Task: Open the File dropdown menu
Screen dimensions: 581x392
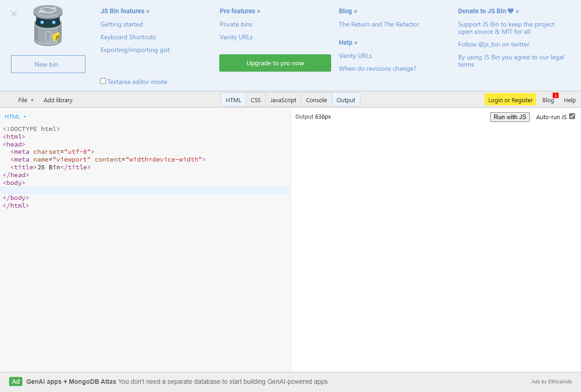Action: [26, 100]
